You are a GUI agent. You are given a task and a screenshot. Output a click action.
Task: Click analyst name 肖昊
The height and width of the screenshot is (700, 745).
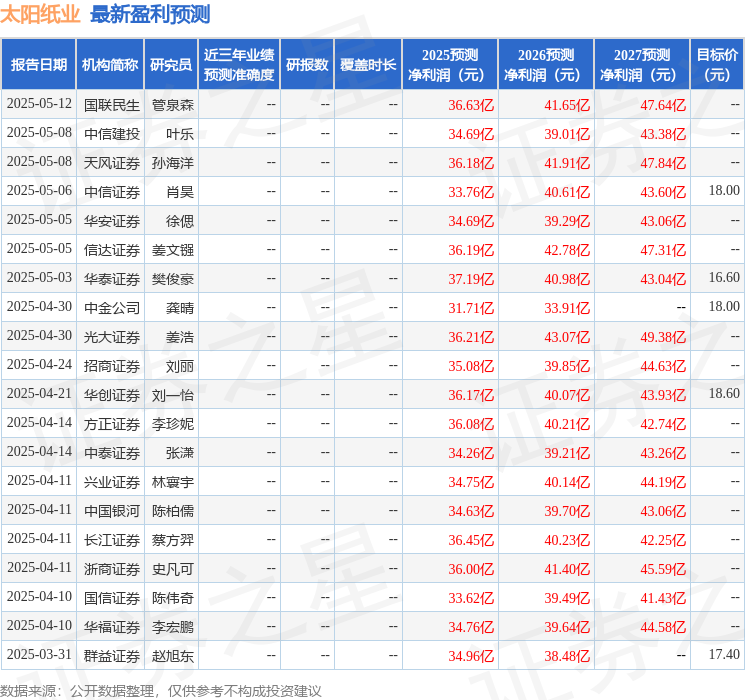pyautogui.click(x=180, y=192)
